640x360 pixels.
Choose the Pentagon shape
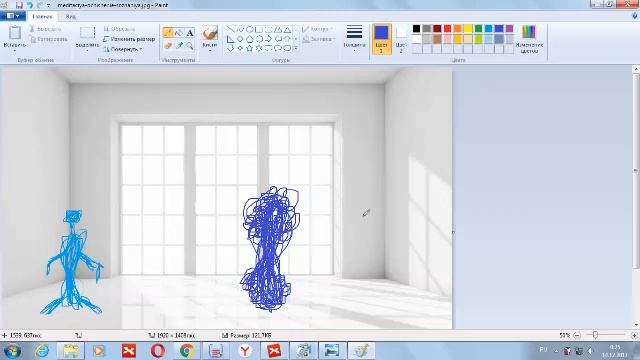tap(249, 39)
